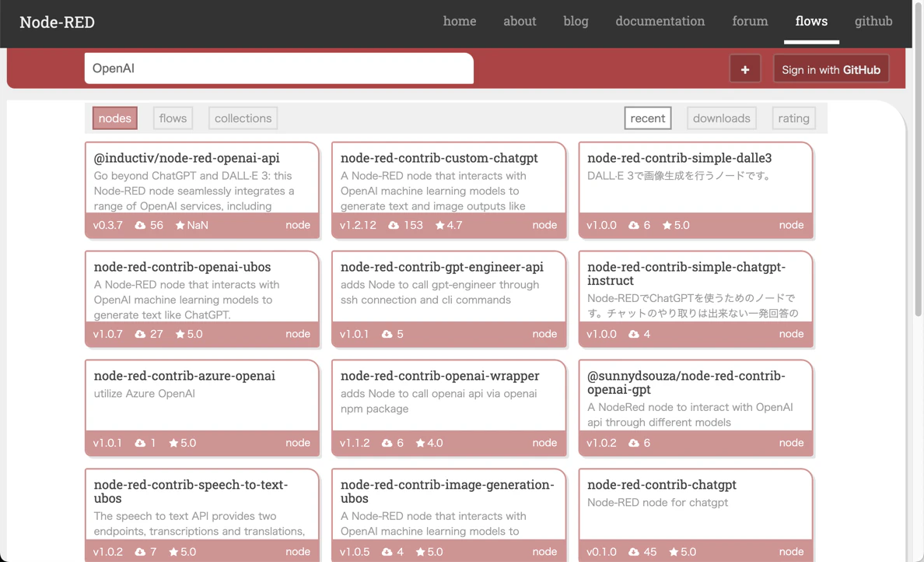Click download cloud icon on custom-chatgpt card
The width and height of the screenshot is (924, 562).
tap(394, 225)
